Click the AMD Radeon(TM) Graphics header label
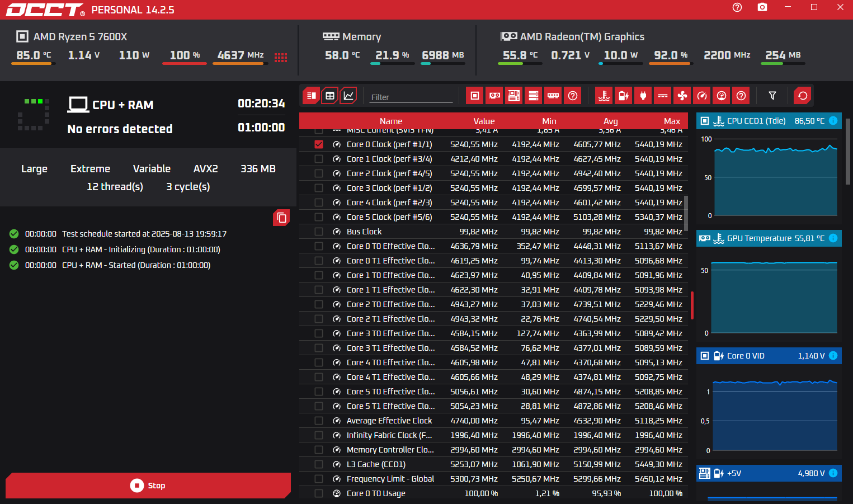Image resolution: width=853 pixels, height=504 pixels. [x=582, y=36]
